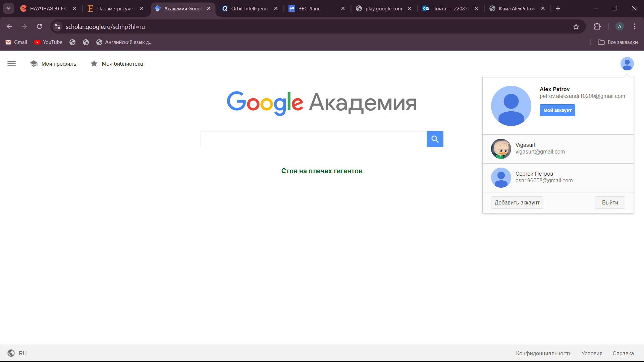Screen dimensions: 644x362
Task: Open the tab search dropdown arrow
Action: pyautogui.click(x=8, y=8)
